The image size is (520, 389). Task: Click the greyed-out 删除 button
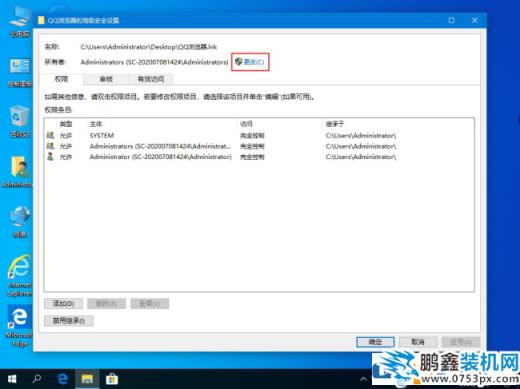[107, 303]
